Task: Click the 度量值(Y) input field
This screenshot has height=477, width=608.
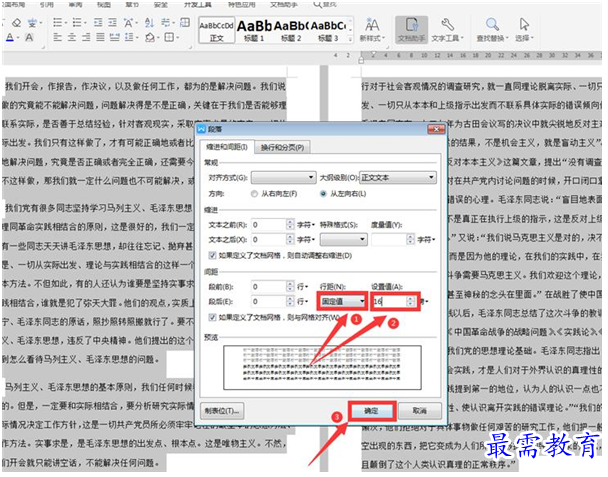Action: (389, 240)
